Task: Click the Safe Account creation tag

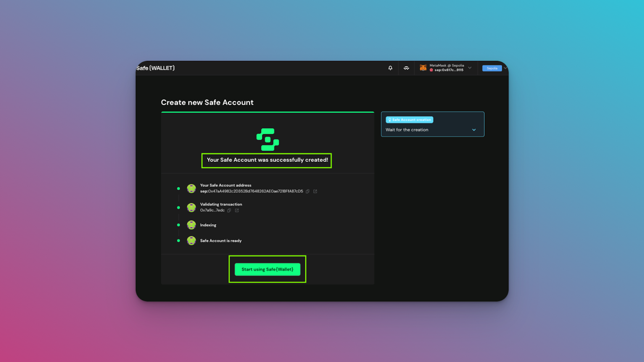Action: tap(410, 120)
